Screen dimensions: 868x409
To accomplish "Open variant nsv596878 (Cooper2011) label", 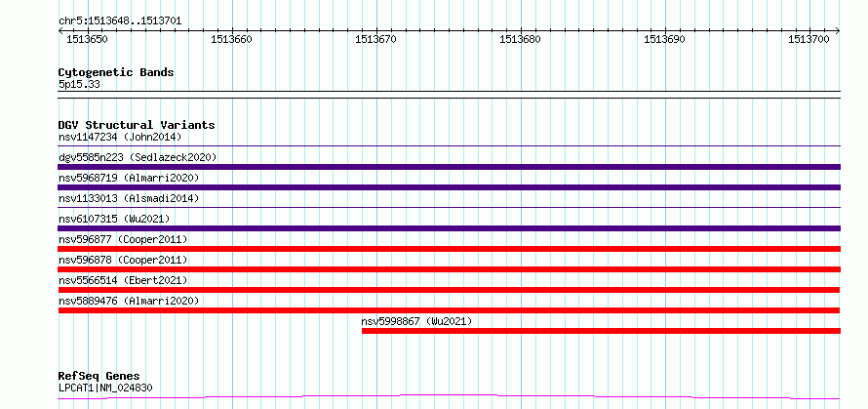I will pos(123,260).
